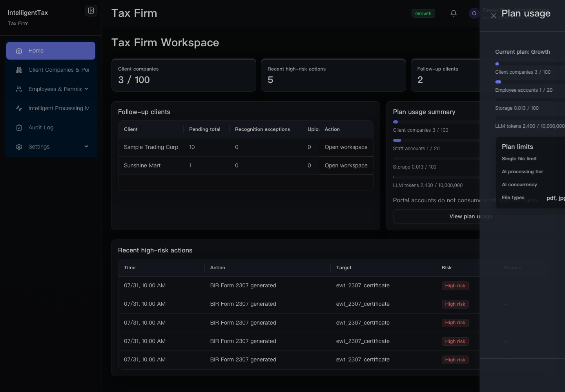Click 'AI concurrency' in Plan limits
The image size is (565, 392).
[x=519, y=185]
